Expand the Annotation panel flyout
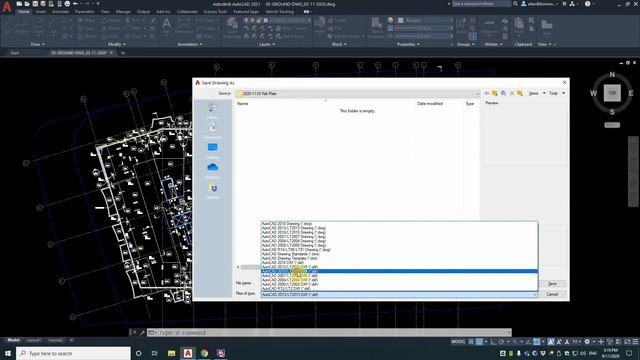The width and height of the screenshot is (640, 360). click(x=189, y=44)
